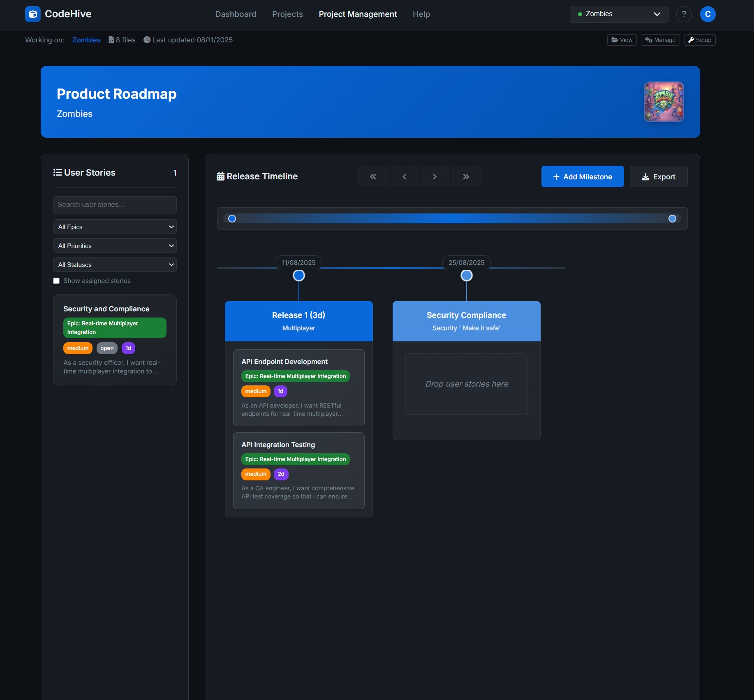Image resolution: width=754 pixels, height=700 pixels.
Task: Enable Show assigned stories
Action: (56, 280)
